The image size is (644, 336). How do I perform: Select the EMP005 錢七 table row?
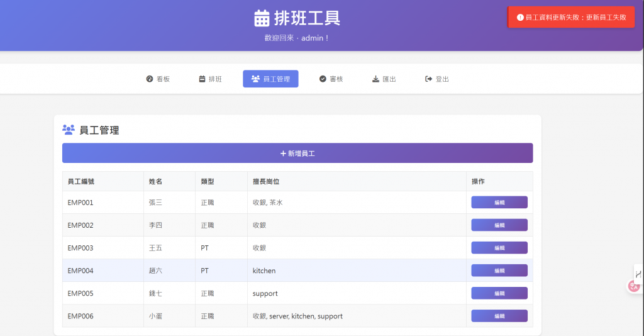pos(297,293)
